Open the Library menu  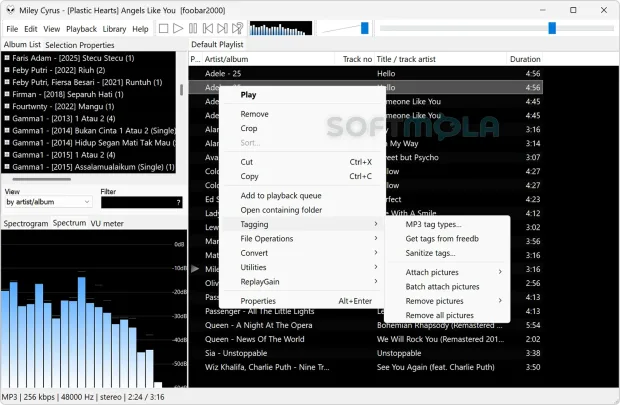[114, 29]
